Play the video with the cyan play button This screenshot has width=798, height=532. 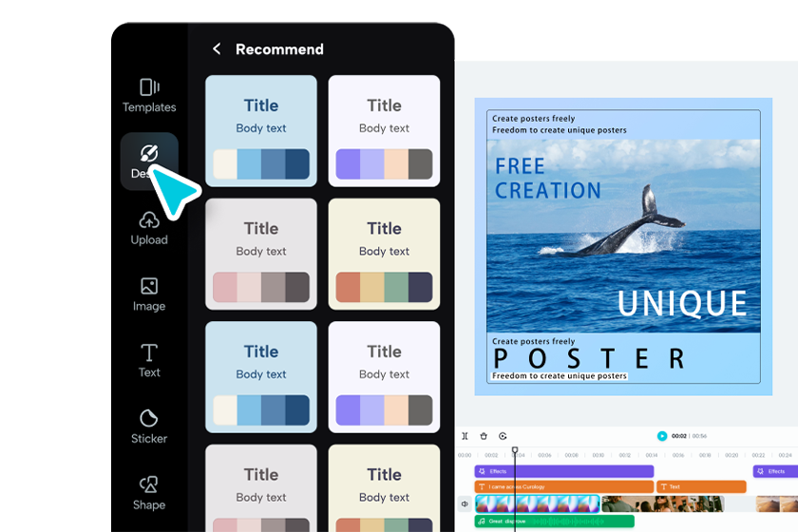click(x=662, y=436)
